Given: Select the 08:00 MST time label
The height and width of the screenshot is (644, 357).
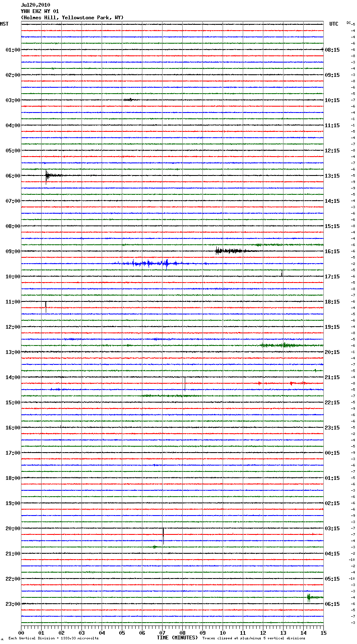Looking at the screenshot, I should (x=13, y=226).
